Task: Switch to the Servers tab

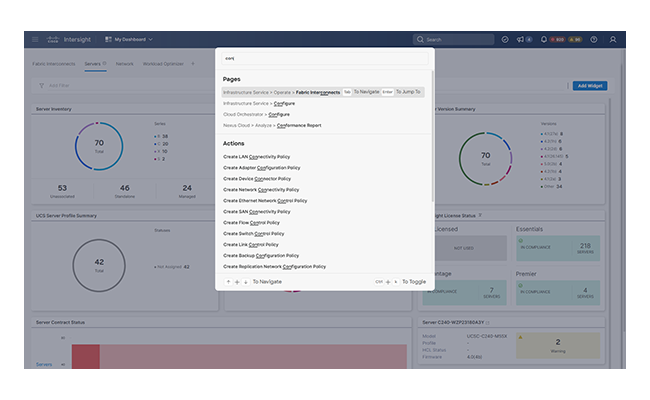Action: coord(92,64)
